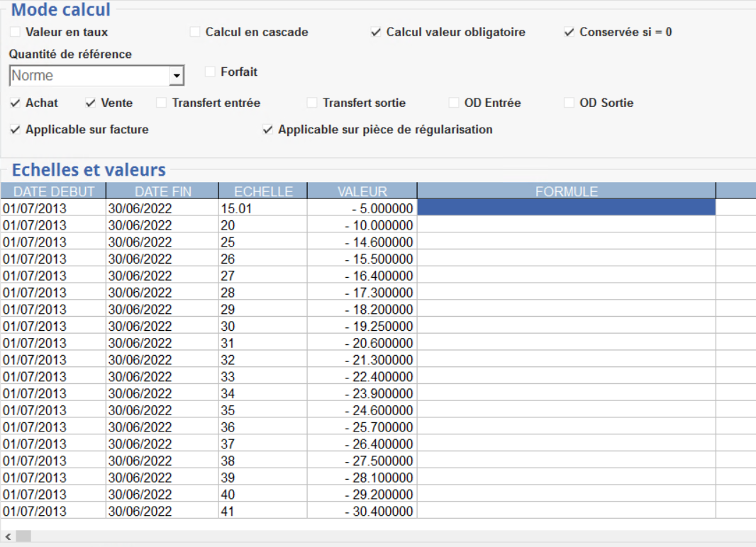Toggle the Forfait checkbox
The height and width of the screenshot is (547, 756).
[210, 72]
